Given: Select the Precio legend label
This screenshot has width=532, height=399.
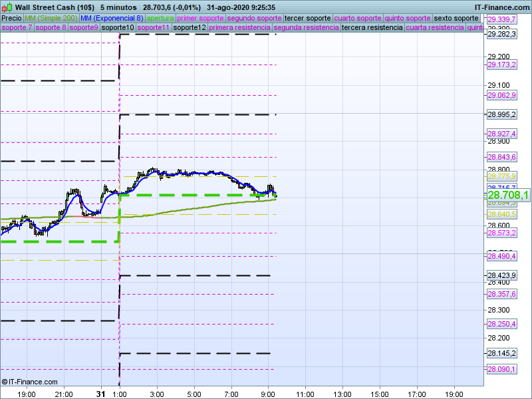Looking at the screenshot, I should click(11, 18).
